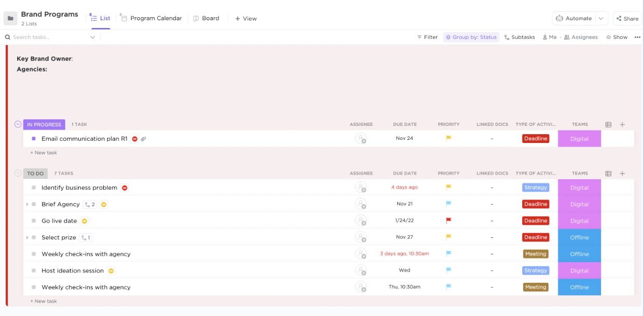
Task: Expand Select prize subtasks arrow
Action: [x=27, y=238]
